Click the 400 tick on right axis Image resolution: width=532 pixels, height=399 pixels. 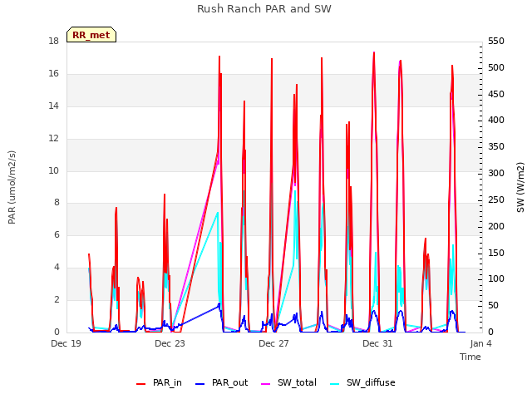coord(496,121)
